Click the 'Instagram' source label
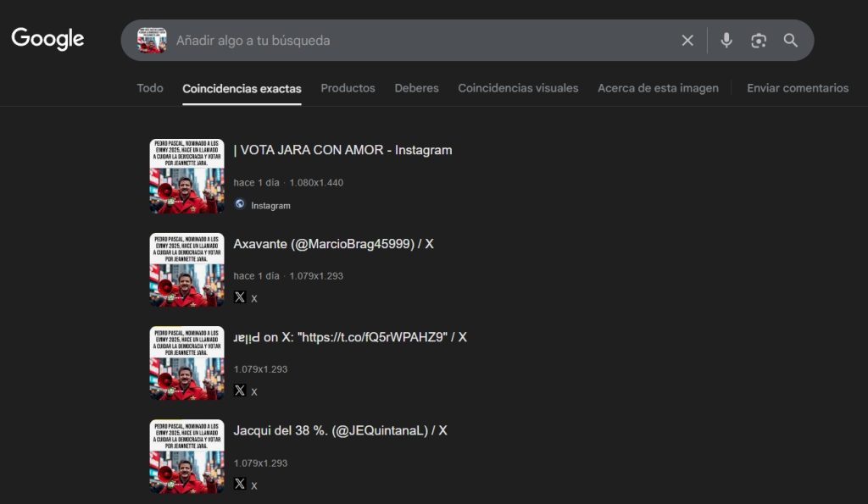The image size is (868, 504). [270, 205]
